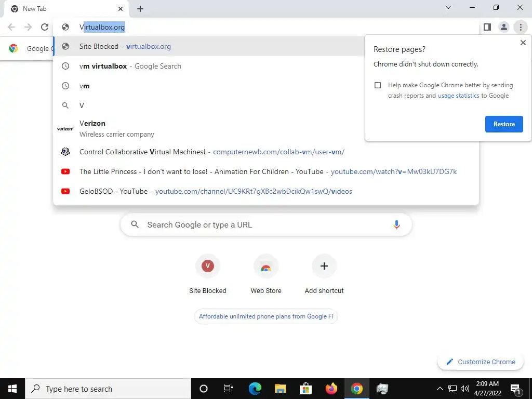The height and width of the screenshot is (399, 532).
Task: Open the Web Store shortcut
Action: pyautogui.click(x=266, y=275)
